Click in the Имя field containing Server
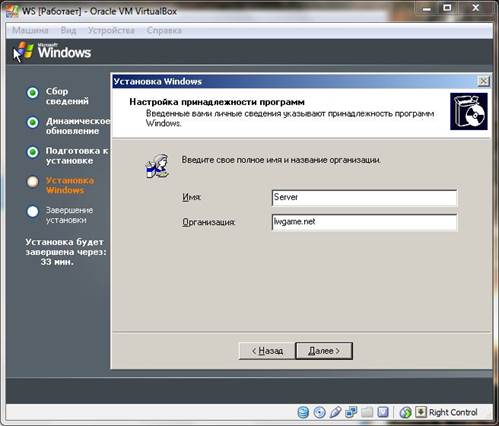 pyautogui.click(x=364, y=198)
